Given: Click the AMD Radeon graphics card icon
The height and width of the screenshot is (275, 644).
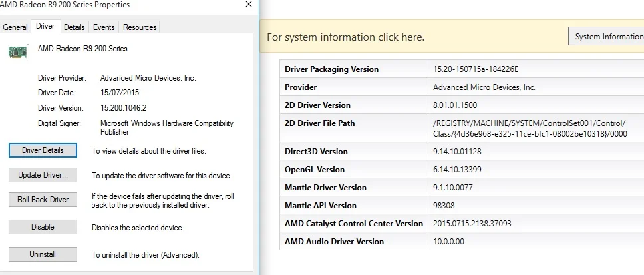Looking at the screenshot, I should pos(18,52).
